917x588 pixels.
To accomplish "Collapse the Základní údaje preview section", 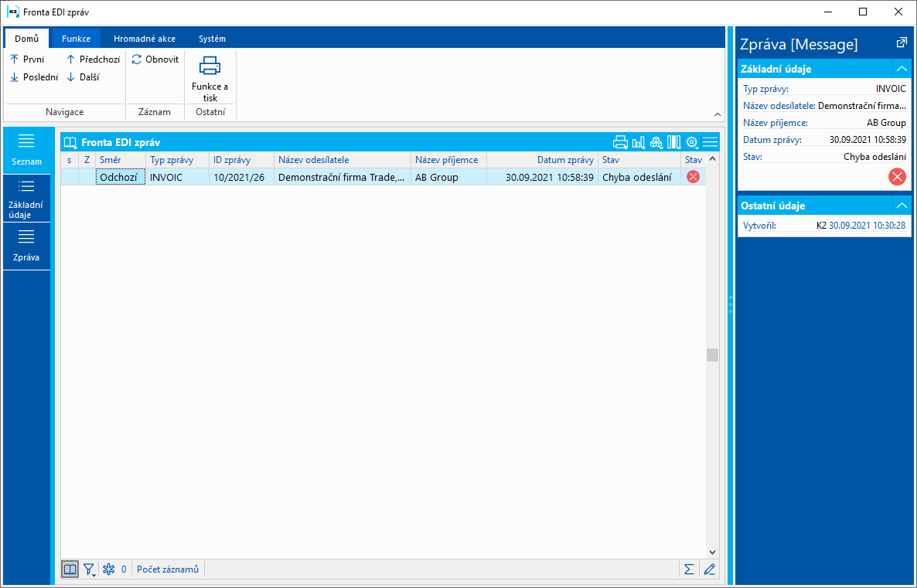I will [902, 69].
